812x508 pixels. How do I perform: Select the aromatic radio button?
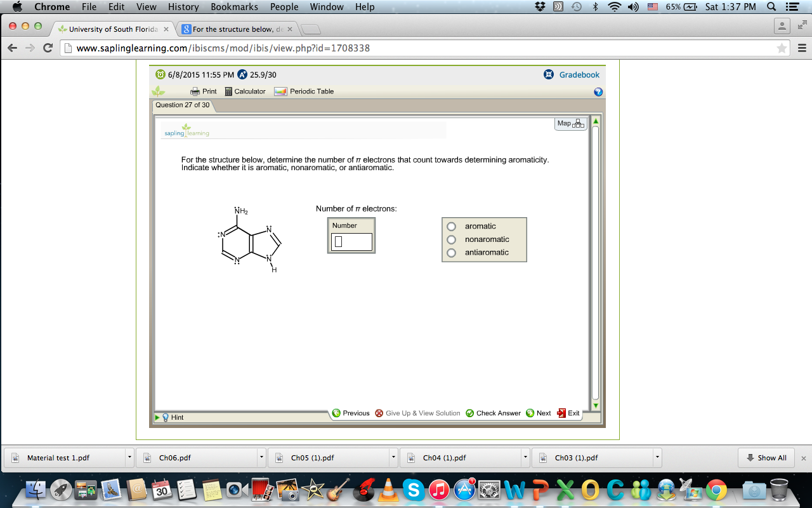[451, 226]
